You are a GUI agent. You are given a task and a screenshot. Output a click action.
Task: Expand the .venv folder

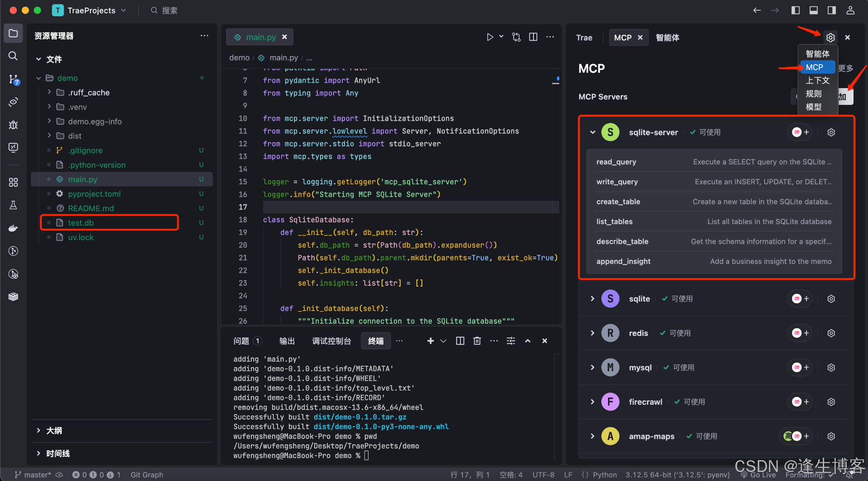click(x=49, y=107)
